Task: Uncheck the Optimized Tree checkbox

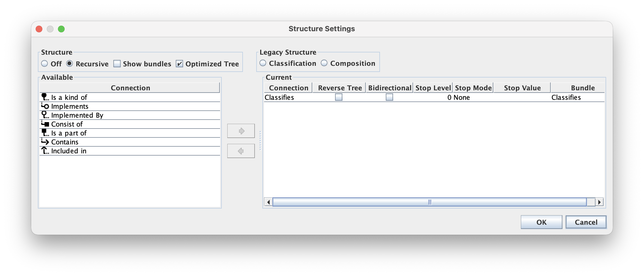Action: pyautogui.click(x=179, y=64)
